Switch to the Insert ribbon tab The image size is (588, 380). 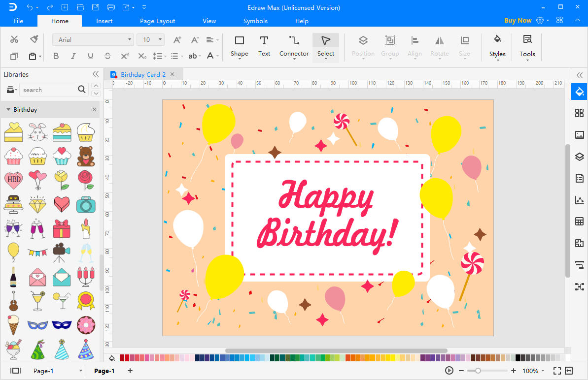tap(104, 21)
